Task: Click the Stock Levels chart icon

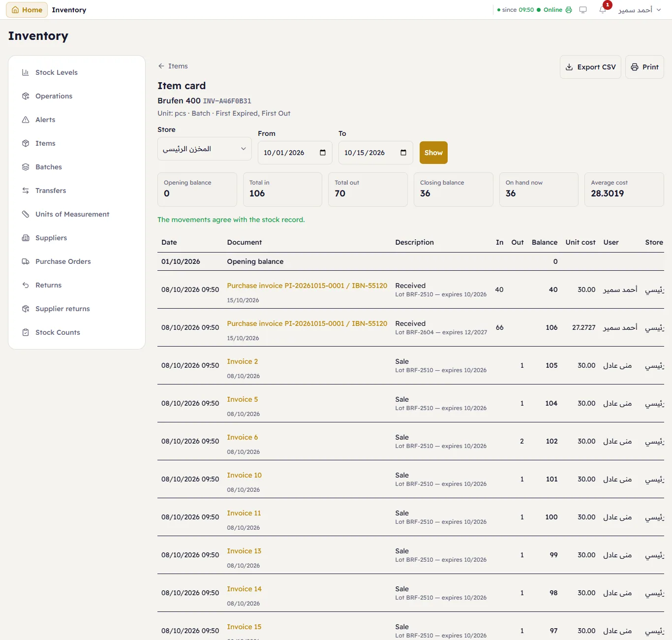Action: point(26,72)
